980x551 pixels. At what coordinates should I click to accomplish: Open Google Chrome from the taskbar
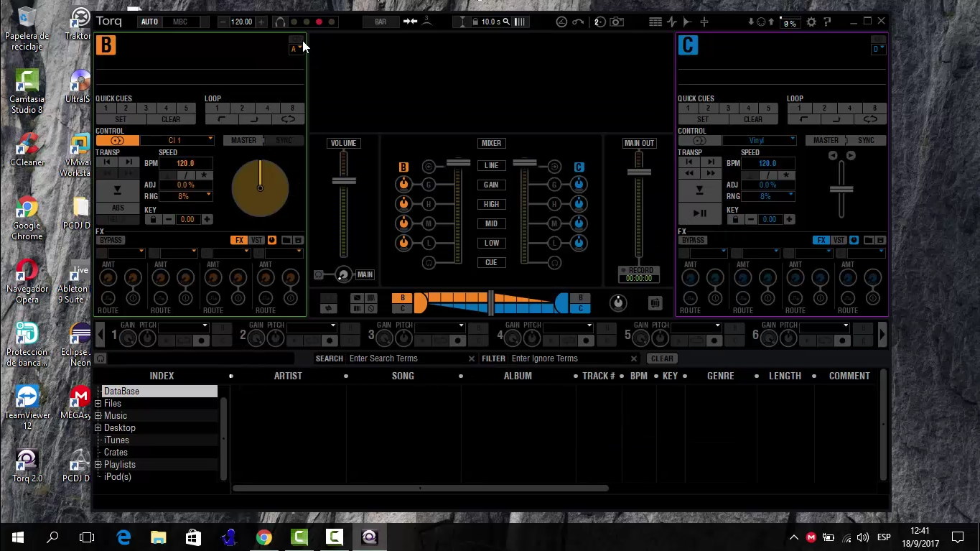[x=264, y=537]
